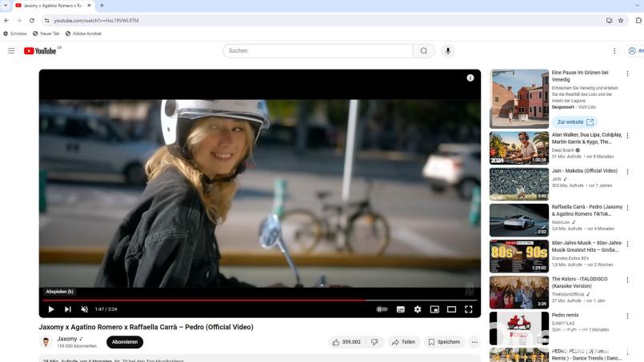
Task: Open options menu for Jain - Makeba video
Action: point(627,172)
